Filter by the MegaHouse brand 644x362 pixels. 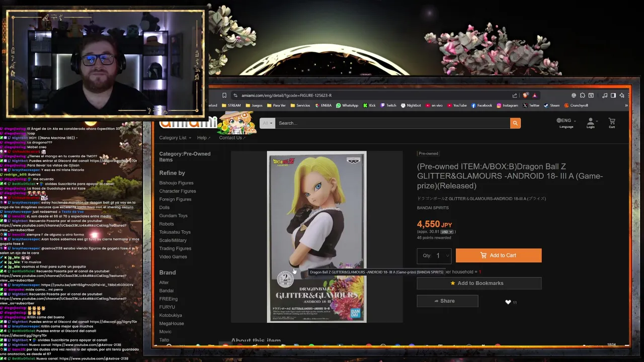172,323
